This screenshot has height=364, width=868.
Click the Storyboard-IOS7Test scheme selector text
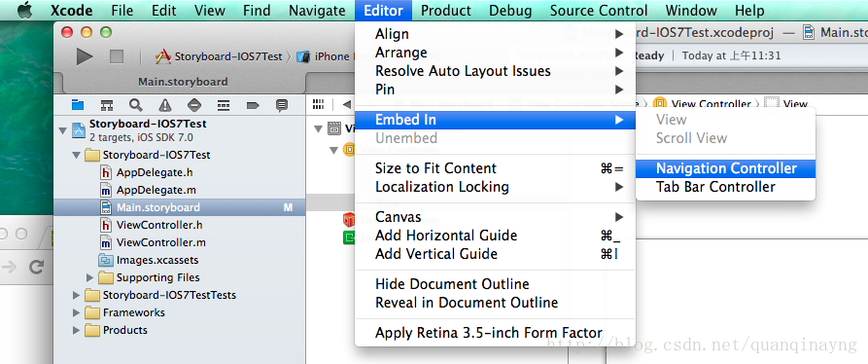coord(228,56)
